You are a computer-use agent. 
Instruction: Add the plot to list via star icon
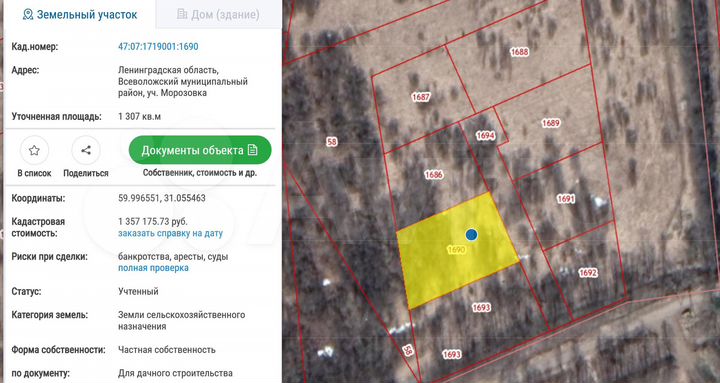pyautogui.click(x=34, y=150)
